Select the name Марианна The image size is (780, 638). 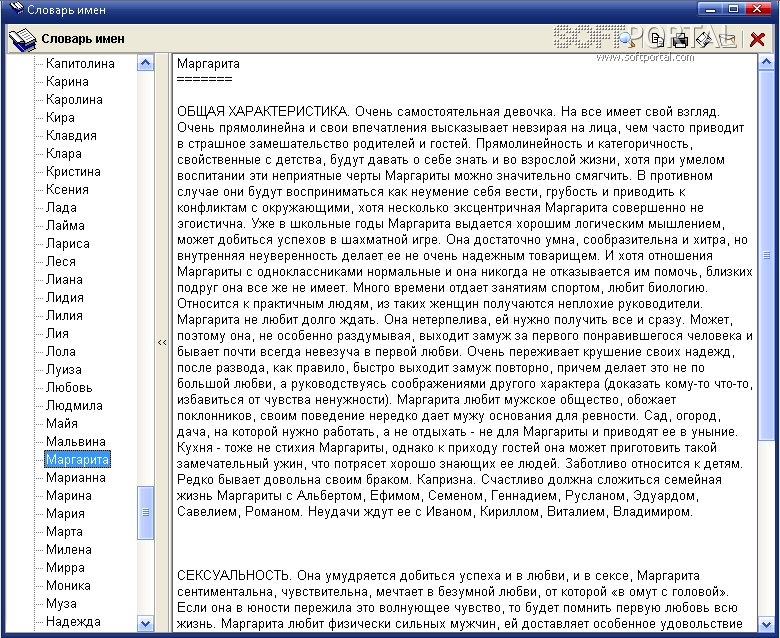(x=76, y=477)
